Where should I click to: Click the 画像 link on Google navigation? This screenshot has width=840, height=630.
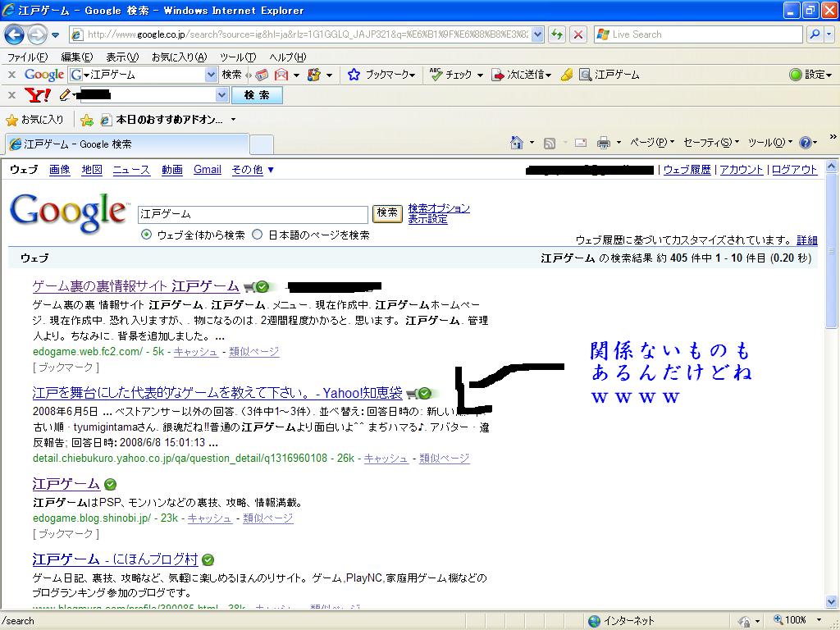coord(59,170)
